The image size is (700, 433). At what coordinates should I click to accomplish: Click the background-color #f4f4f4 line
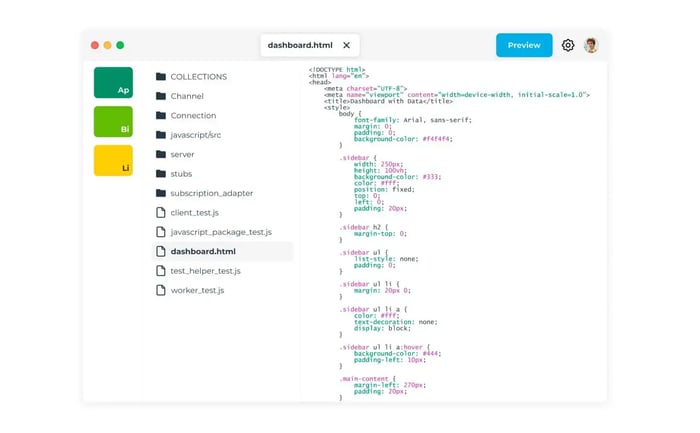(x=403, y=139)
